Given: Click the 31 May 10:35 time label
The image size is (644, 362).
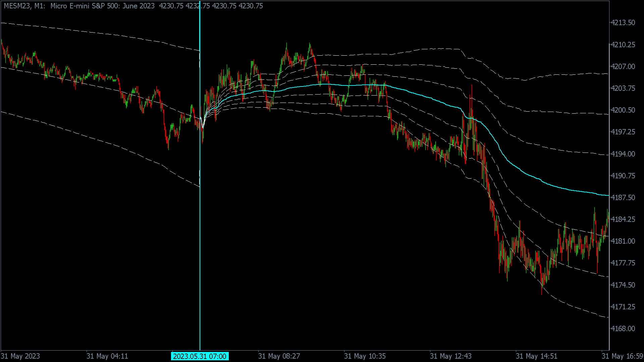Looking at the screenshot, I should pyautogui.click(x=365, y=356).
